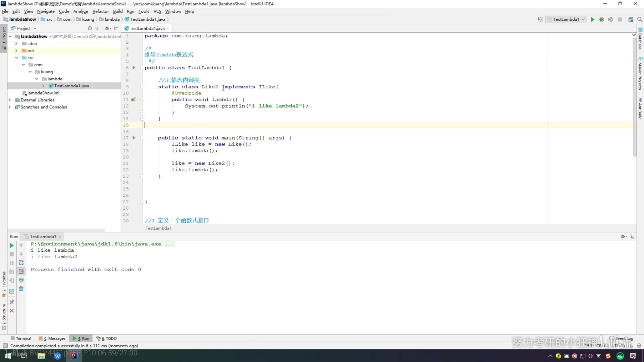Expand External Libraries node

(x=10, y=100)
